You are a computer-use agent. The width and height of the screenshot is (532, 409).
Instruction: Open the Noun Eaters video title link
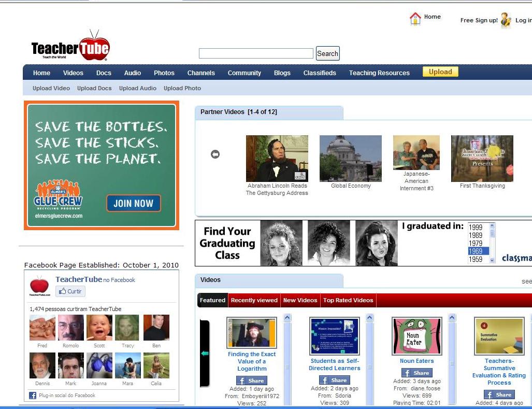(417, 361)
